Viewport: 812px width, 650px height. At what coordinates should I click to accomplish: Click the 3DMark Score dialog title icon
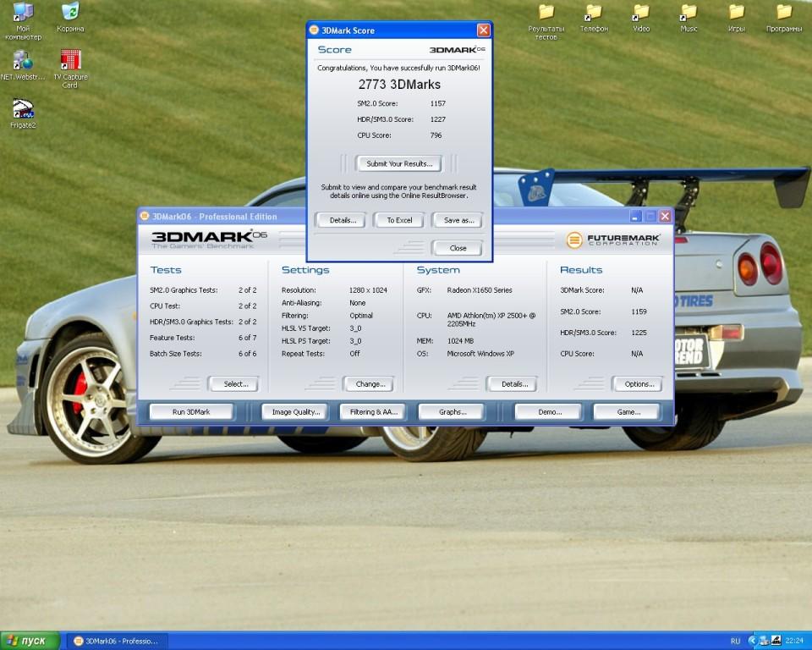[314, 30]
